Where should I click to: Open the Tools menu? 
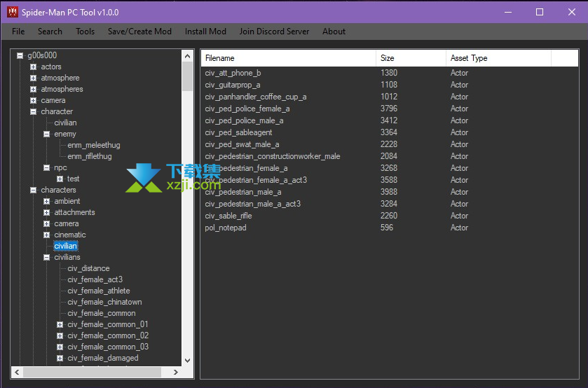(85, 32)
